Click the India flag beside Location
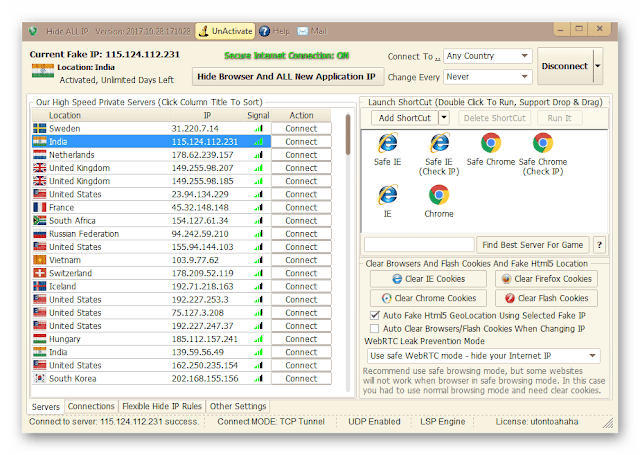The height and width of the screenshot is (455, 640). coord(43,71)
